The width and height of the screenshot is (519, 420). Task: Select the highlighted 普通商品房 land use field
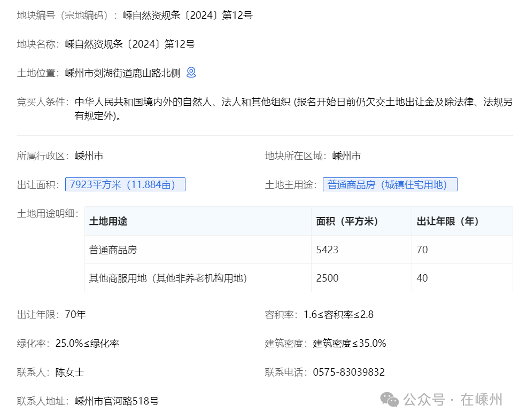pyautogui.click(x=390, y=185)
